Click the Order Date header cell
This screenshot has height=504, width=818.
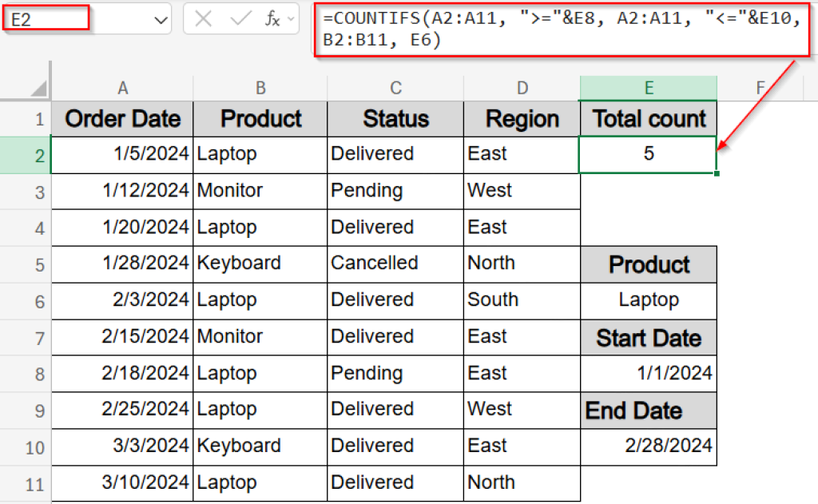point(122,118)
